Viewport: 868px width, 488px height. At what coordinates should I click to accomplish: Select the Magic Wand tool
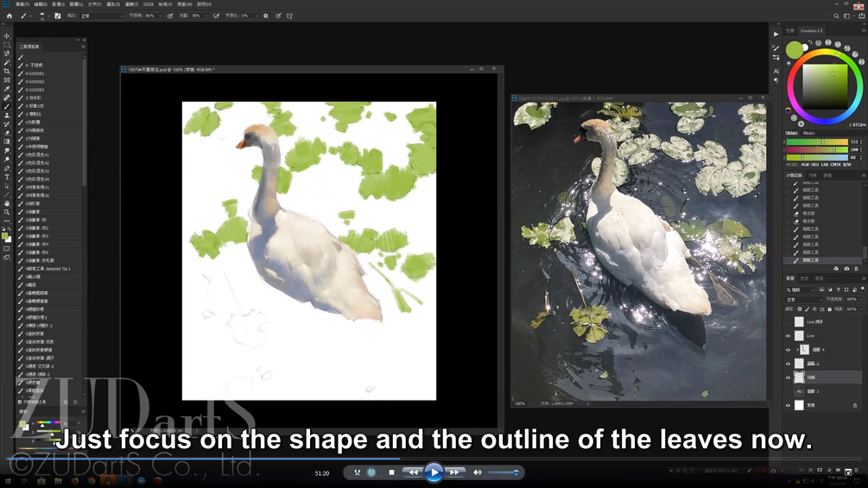[7, 62]
